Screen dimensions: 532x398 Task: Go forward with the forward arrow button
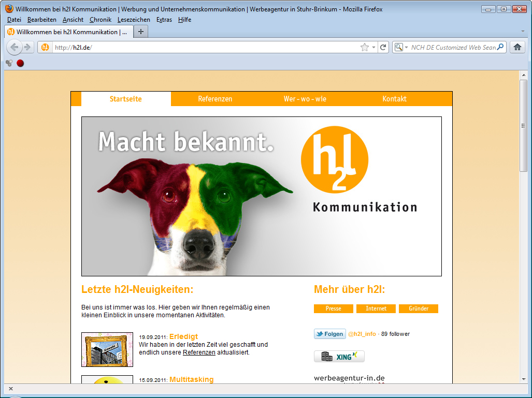tap(28, 47)
